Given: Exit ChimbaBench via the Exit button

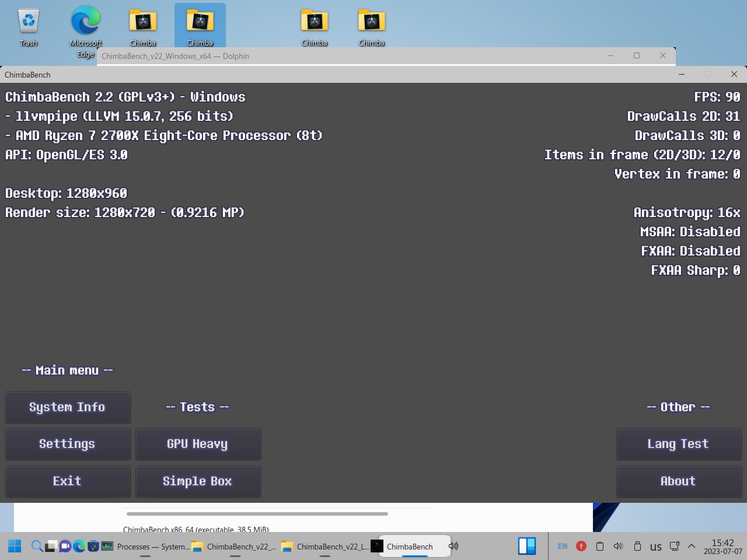Looking at the screenshot, I should pos(68,481).
